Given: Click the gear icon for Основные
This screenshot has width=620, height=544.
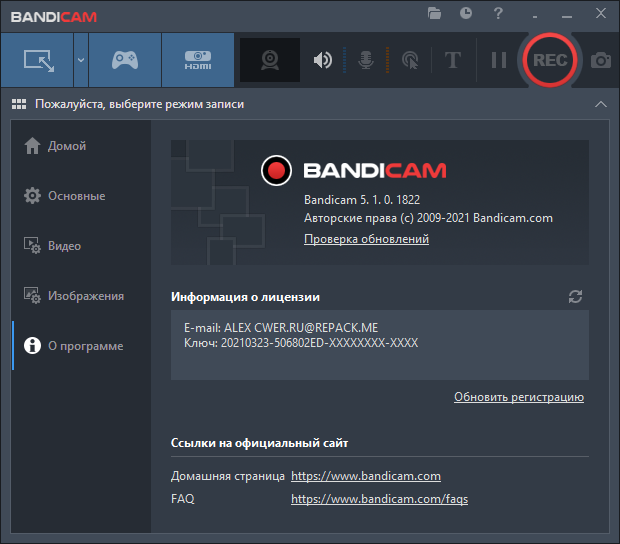Looking at the screenshot, I should pos(32,196).
